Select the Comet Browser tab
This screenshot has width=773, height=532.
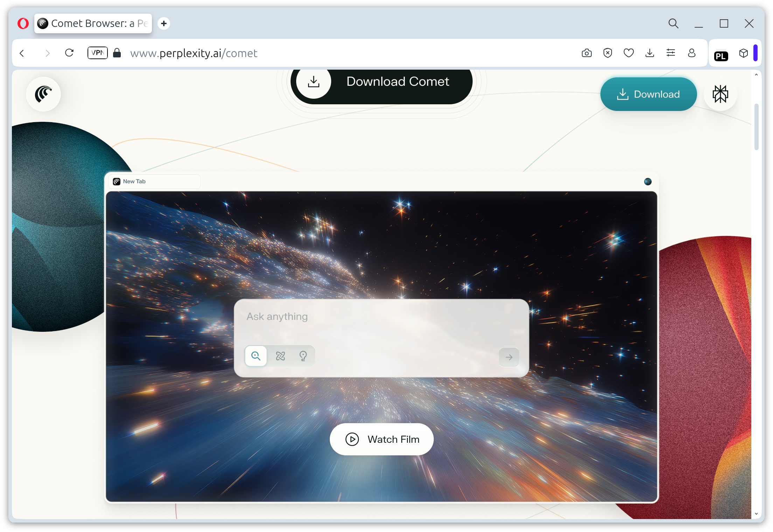(93, 23)
